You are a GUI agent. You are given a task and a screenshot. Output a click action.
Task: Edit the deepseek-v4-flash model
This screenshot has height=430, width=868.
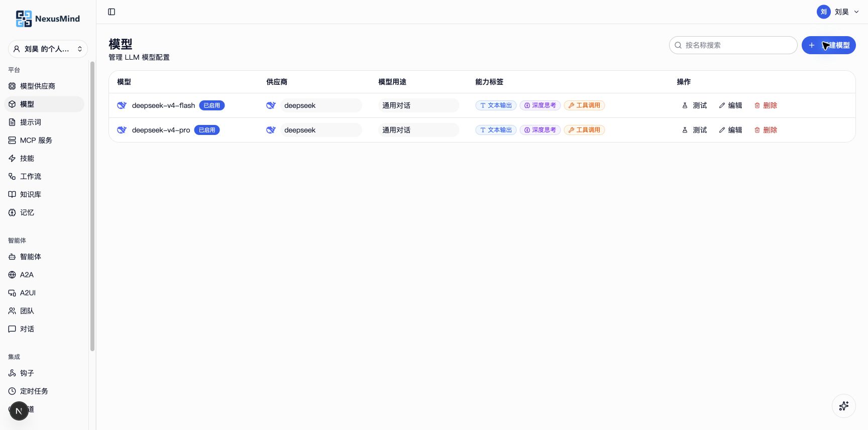[730, 105]
